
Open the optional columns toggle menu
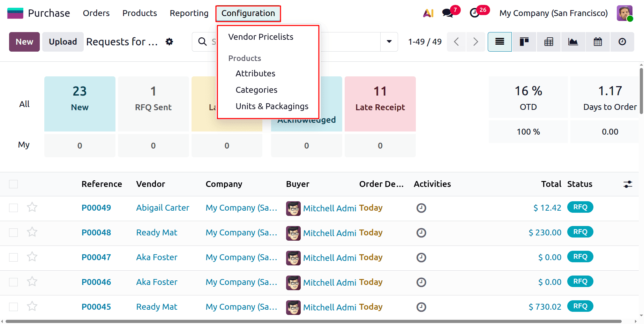point(628,184)
